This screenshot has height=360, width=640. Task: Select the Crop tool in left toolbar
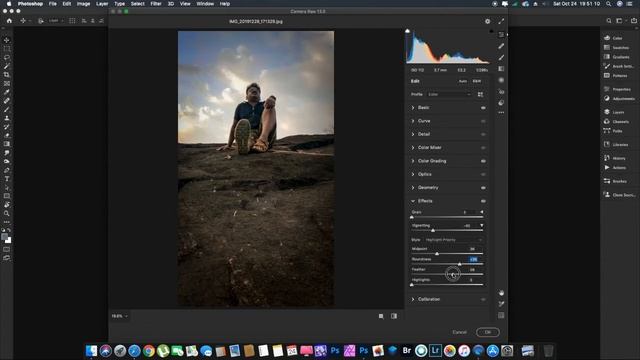(x=7, y=75)
